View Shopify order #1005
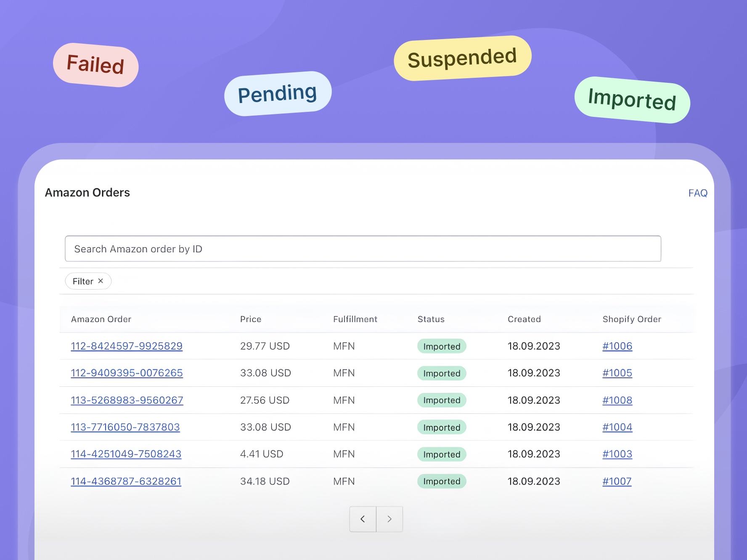This screenshot has width=747, height=560. [x=617, y=373]
